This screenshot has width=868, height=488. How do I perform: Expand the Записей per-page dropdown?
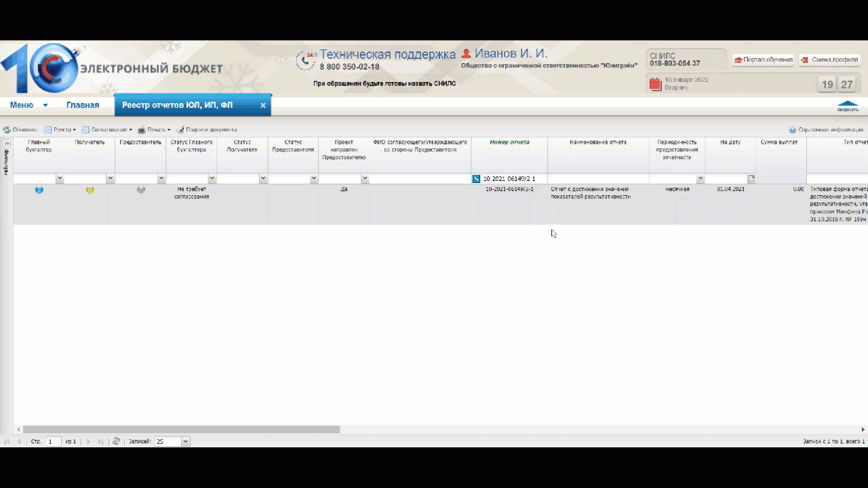[x=186, y=441]
